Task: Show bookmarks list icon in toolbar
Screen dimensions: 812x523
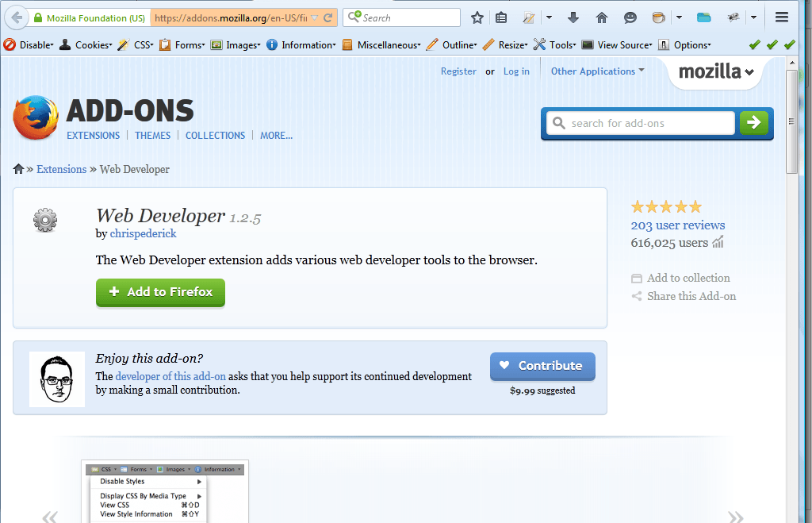Action: tap(501, 18)
